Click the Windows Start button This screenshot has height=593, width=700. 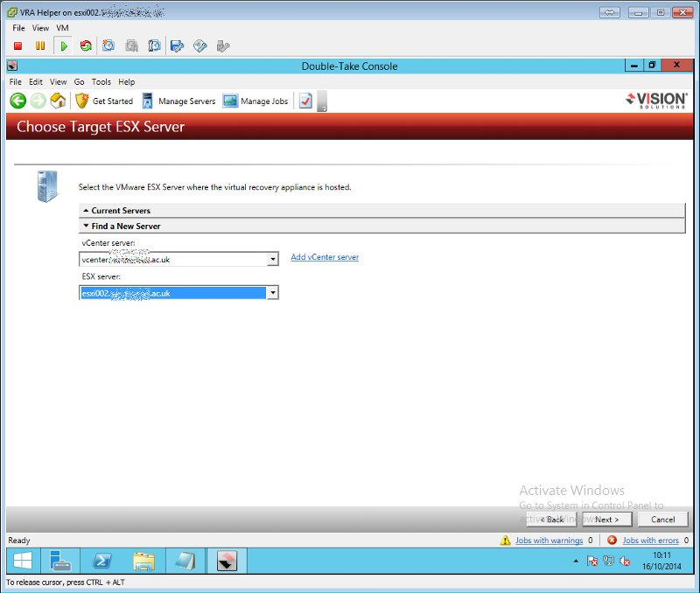[x=23, y=561]
